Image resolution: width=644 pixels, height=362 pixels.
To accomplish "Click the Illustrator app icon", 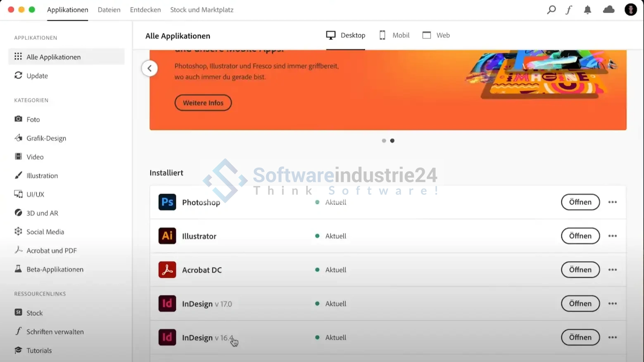I will [167, 236].
